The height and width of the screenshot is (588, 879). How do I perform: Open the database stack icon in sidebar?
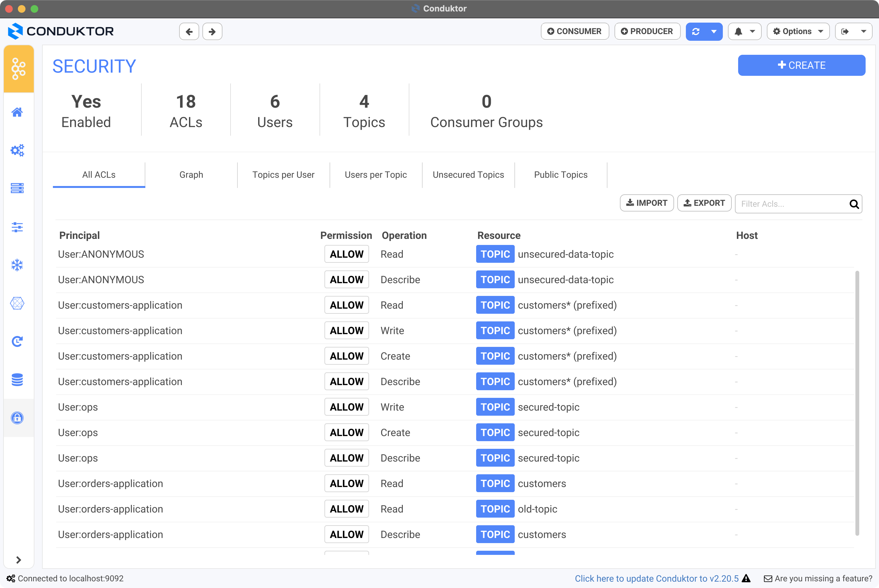click(x=17, y=379)
